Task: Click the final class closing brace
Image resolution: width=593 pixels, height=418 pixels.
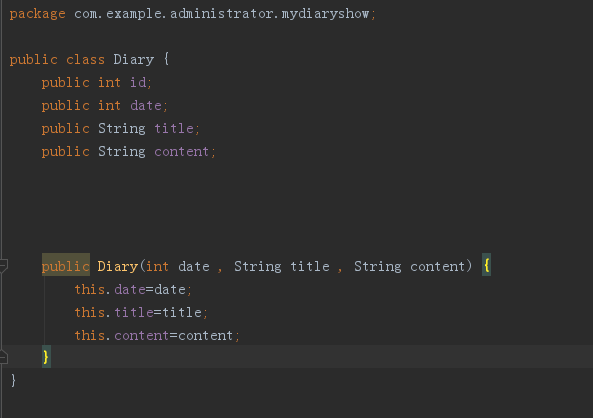Action: click(x=14, y=380)
